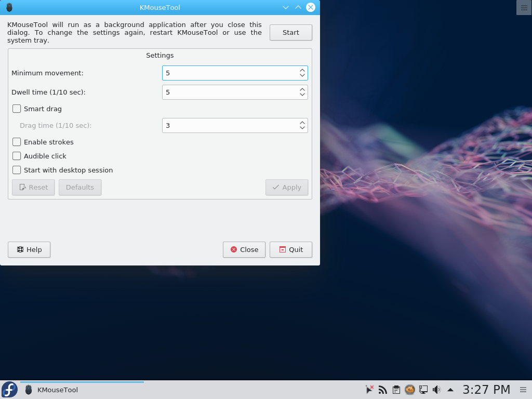Screen dimensions: 532x399
Task: Open the RSS feed tray icon
Action: point(383,390)
